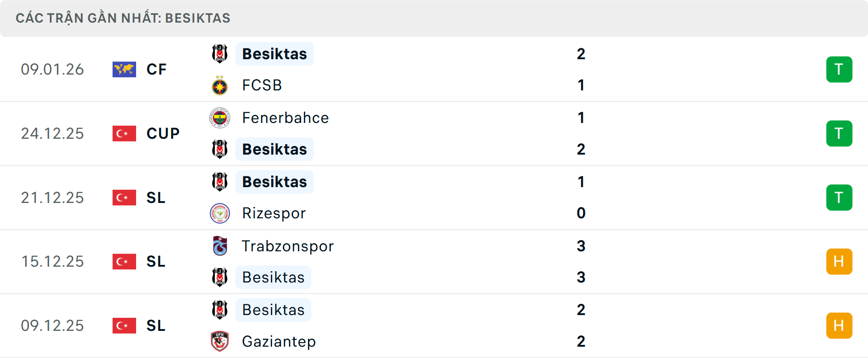Image resolution: width=868 pixels, height=358 pixels.
Task: Select the Turkish flag next to CUP
Action: 124,133
